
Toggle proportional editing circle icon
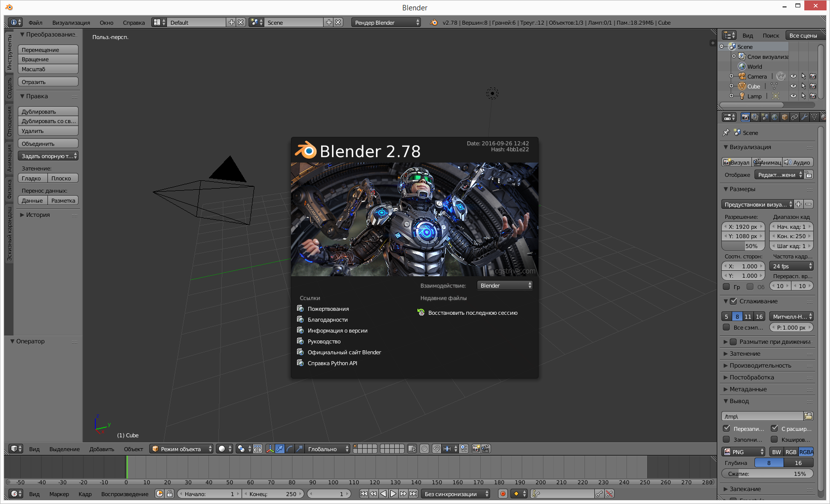click(x=424, y=449)
